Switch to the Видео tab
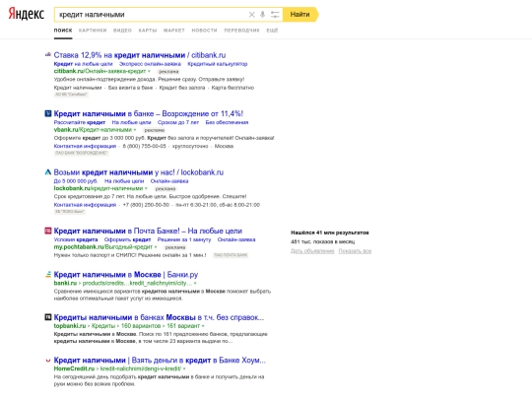 (122, 31)
